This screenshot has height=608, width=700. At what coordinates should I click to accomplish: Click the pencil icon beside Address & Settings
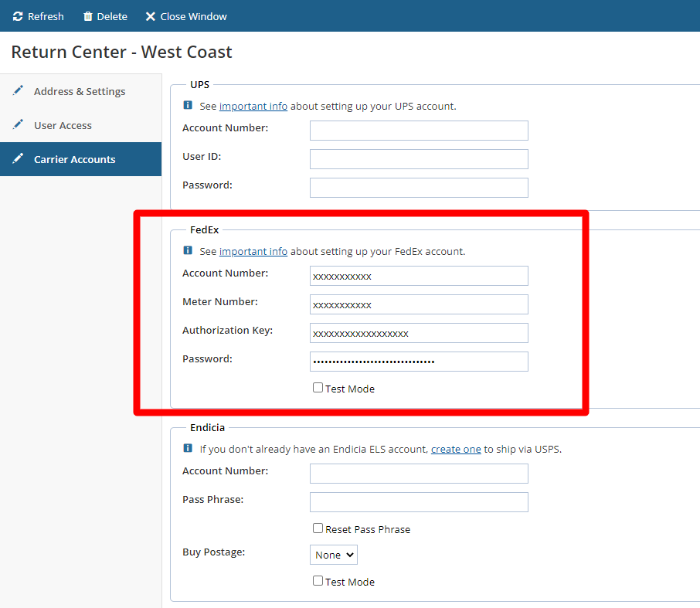18,91
